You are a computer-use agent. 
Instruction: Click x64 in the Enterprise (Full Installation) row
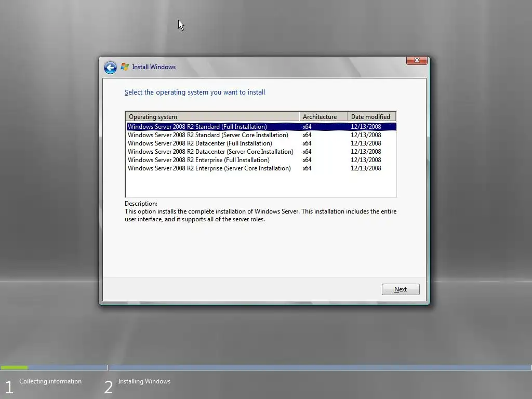coord(307,160)
